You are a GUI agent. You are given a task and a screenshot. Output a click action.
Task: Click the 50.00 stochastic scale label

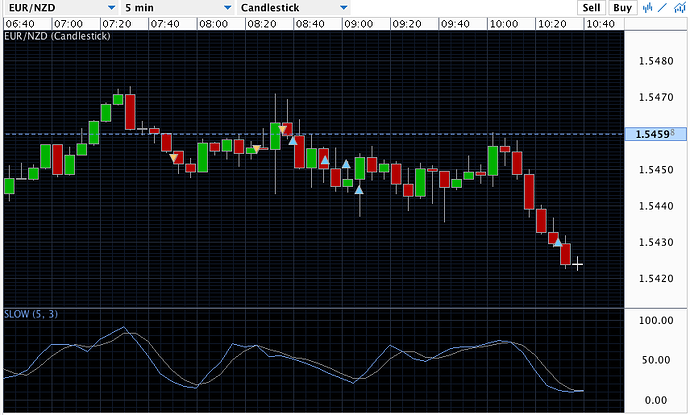[x=656, y=360]
